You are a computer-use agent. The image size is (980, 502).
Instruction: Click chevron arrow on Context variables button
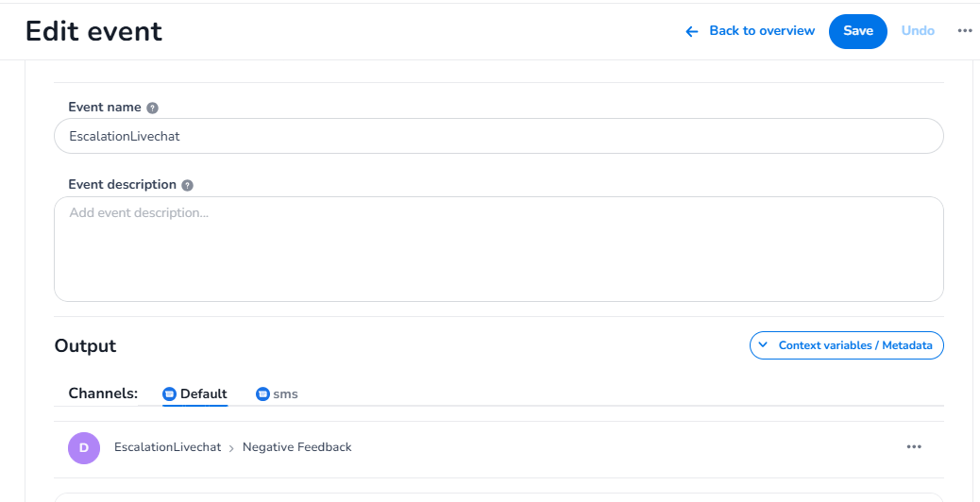764,345
